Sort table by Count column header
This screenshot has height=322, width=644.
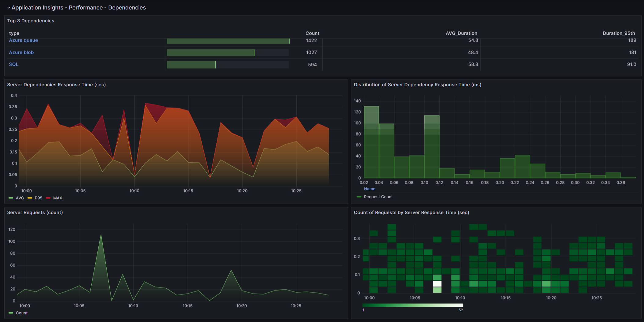[312, 33]
